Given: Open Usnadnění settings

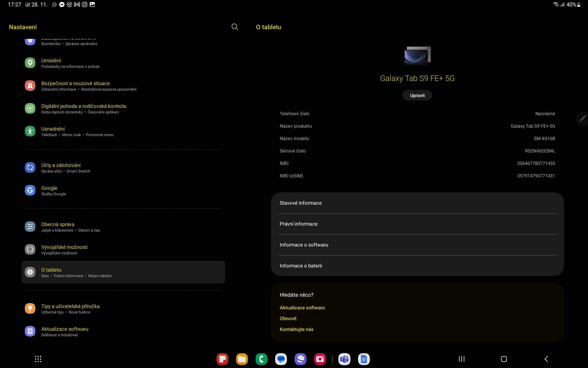Looking at the screenshot, I should [x=123, y=131].
